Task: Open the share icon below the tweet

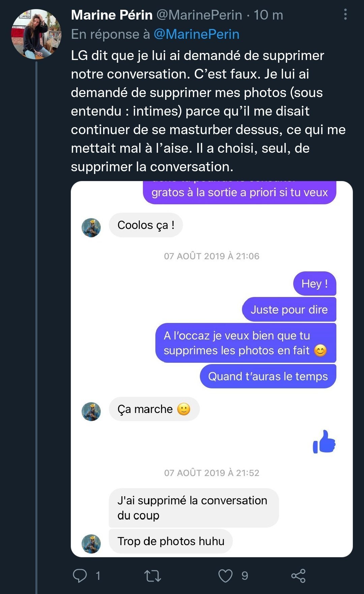Action: click(x=298, y=575)
